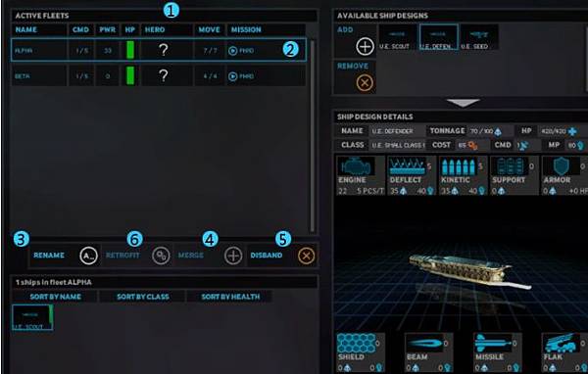
Task: Select U.E. Defender design thumbnail
Action: (x=438, y=37)
